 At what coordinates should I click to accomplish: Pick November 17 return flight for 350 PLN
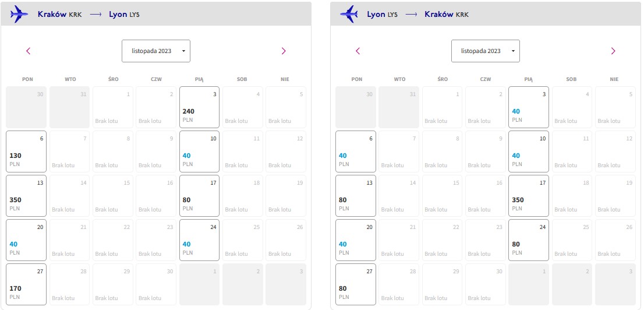point(529,196)
